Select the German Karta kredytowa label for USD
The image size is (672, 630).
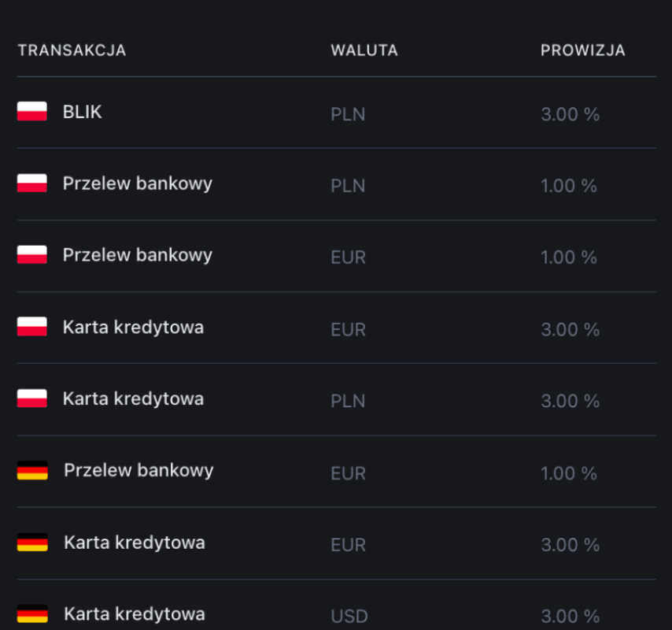[x=135, y=614]
